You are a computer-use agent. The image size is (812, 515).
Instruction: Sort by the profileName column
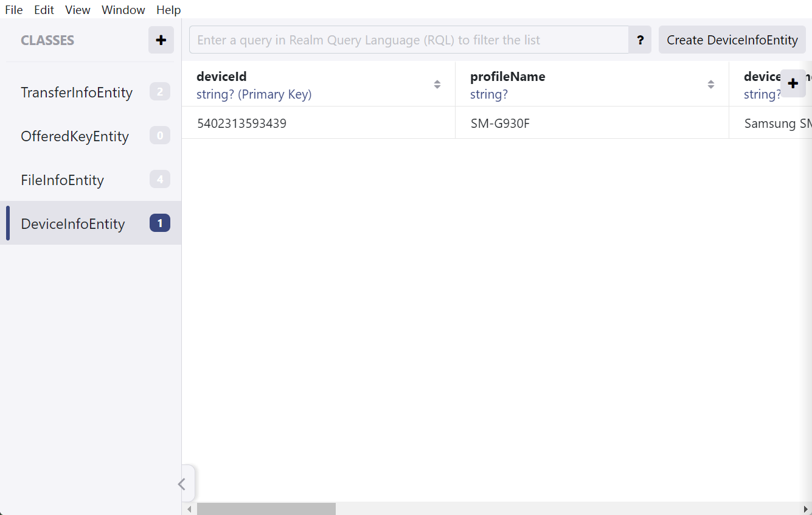click(710, 85)
